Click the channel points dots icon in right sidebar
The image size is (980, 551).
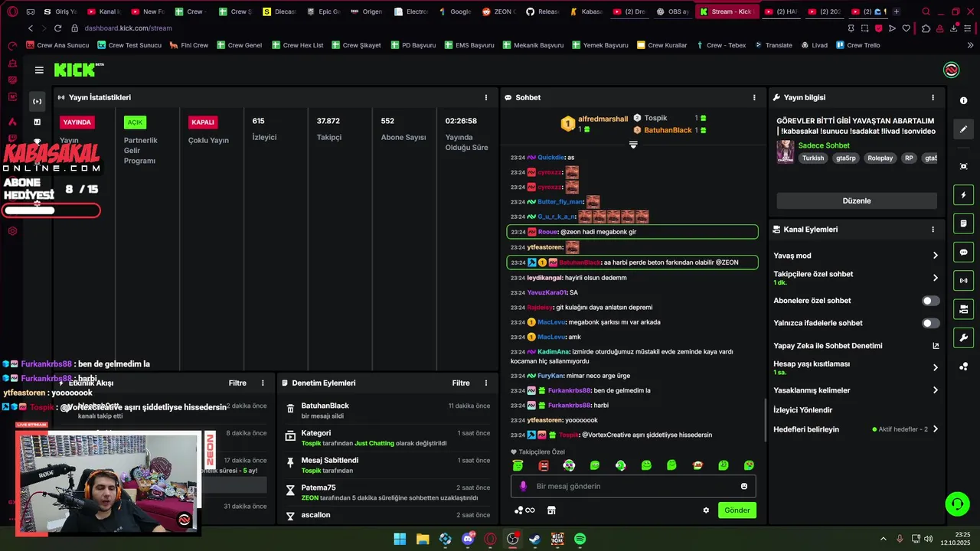963,367
